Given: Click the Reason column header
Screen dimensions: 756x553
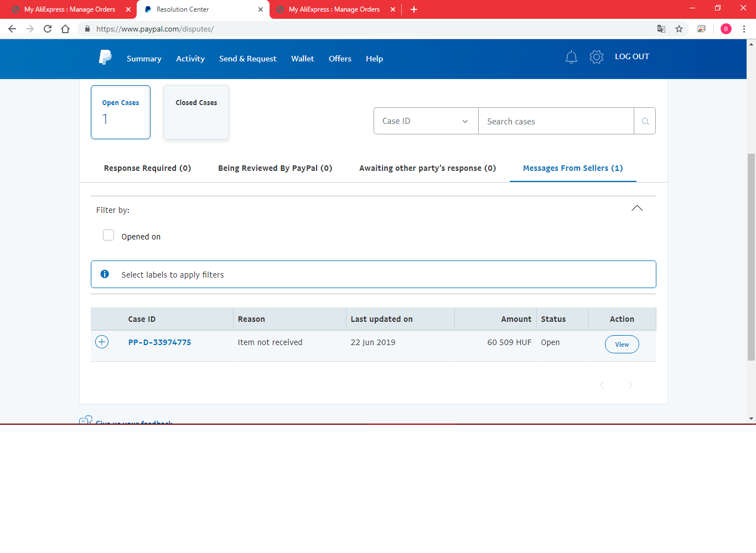Looking at the screenshot, I should coord(251,319).
